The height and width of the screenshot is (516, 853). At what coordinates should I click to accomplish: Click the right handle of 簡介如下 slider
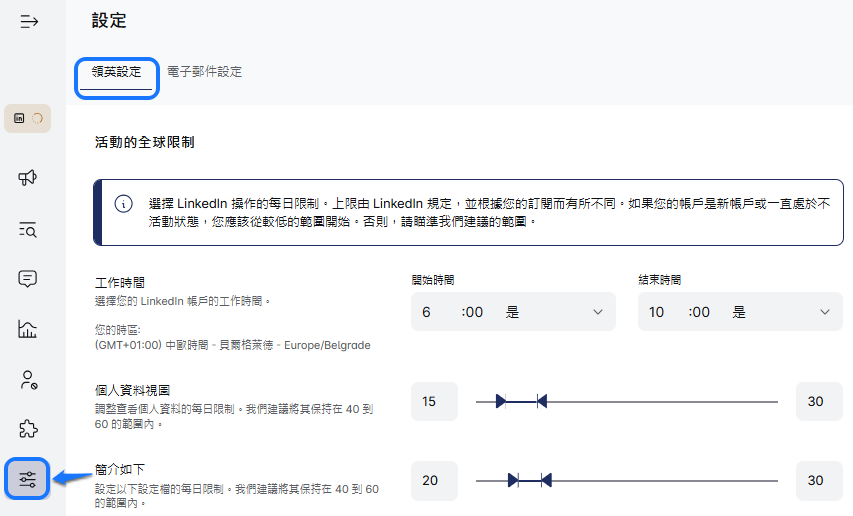point(545,480)
